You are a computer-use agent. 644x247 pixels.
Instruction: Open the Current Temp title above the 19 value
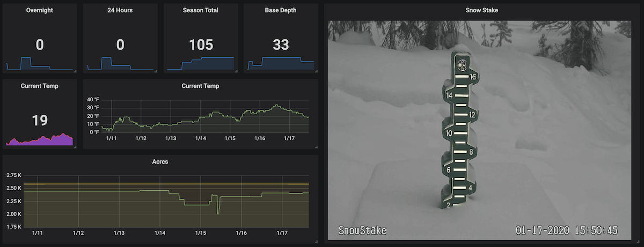click(x=40, y=86)
